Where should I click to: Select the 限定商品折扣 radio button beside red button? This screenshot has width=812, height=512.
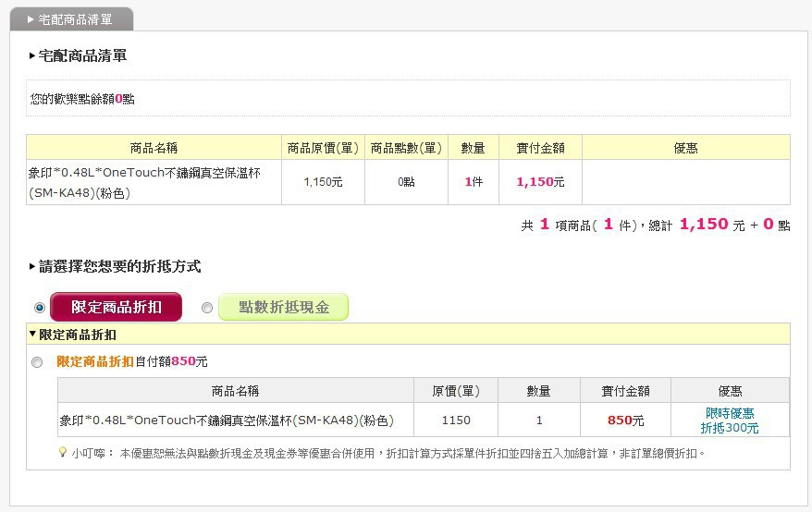click(x=39, y=308)
